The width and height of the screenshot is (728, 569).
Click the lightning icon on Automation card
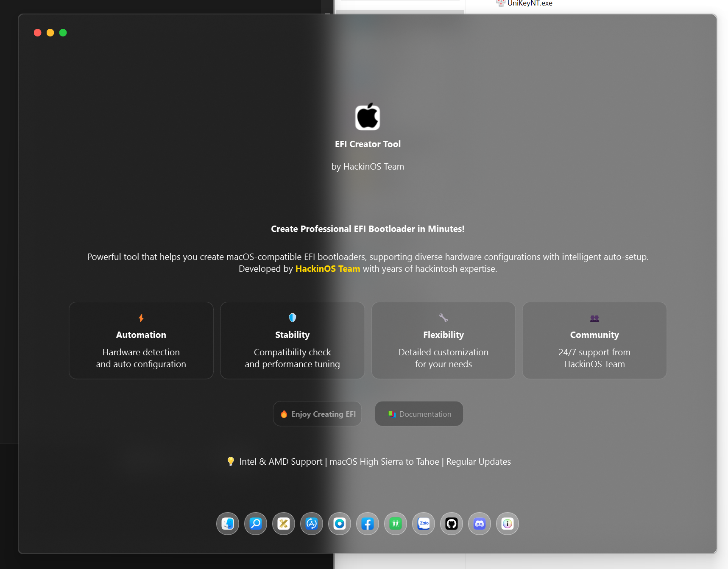[x=141, y=318]
